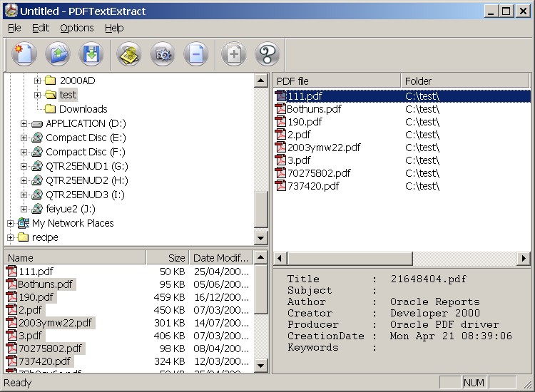535x392 pixels.
Task: Open the Edit menu
Action: 41,28
